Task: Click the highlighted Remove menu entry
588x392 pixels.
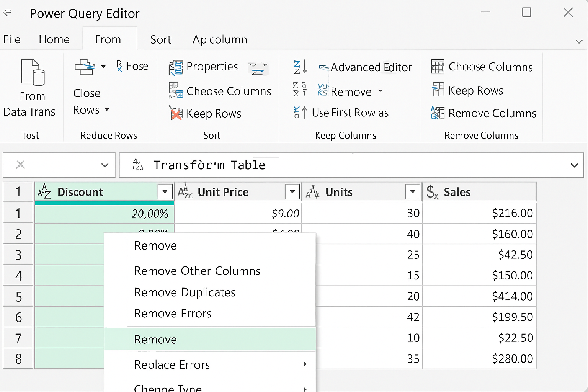Action: coord(210,339)
